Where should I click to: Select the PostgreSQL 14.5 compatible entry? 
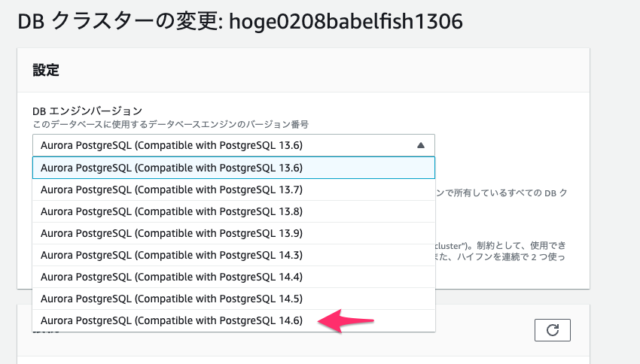coord(233,299)
